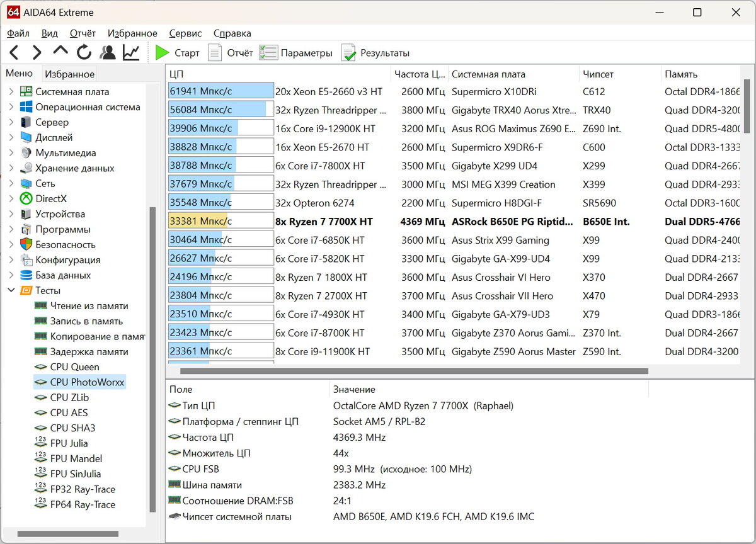Expand the Хранение данных tree node

(x=11, y=168)
